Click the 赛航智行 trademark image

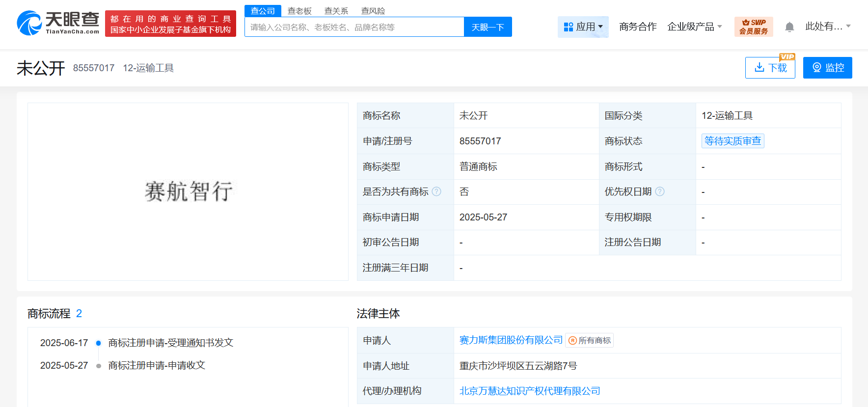coord(188,191)
